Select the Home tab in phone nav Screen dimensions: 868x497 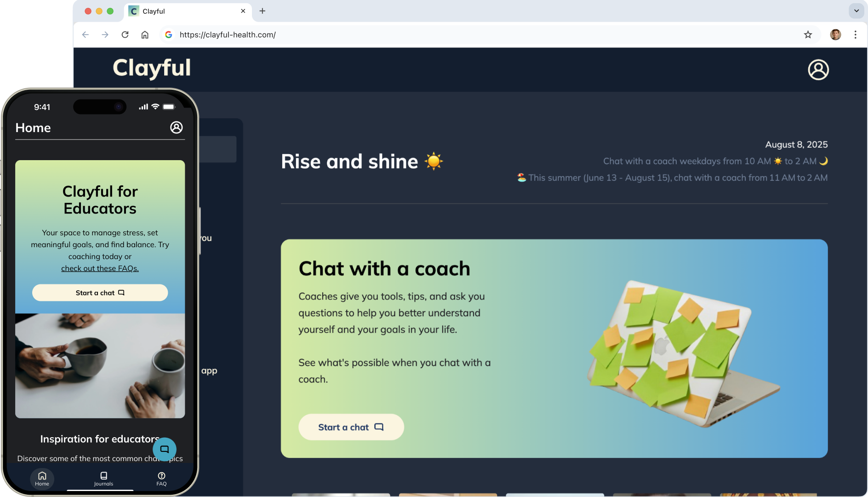click(42, 479)
